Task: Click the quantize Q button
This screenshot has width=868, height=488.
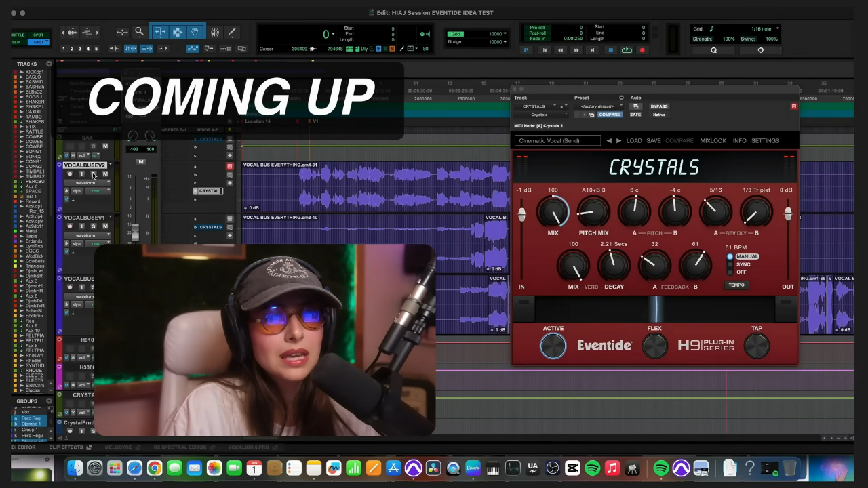Action: pyautogui.click(x=713, y=50)
